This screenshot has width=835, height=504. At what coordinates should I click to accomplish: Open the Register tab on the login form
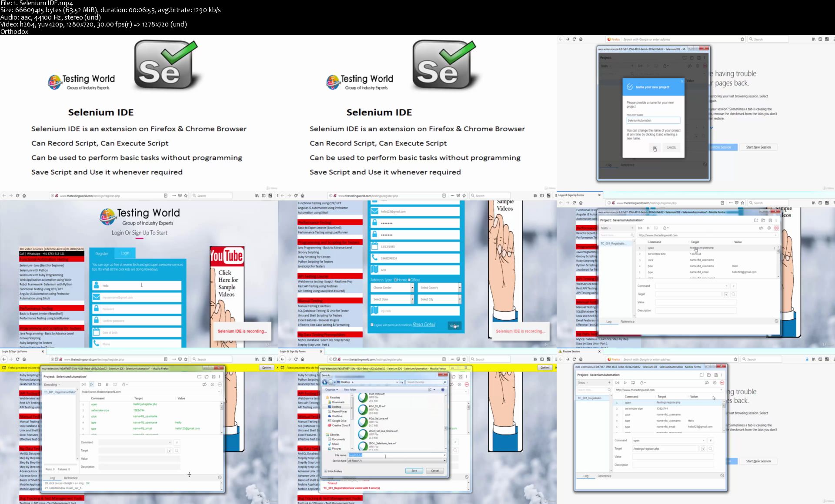102,253
